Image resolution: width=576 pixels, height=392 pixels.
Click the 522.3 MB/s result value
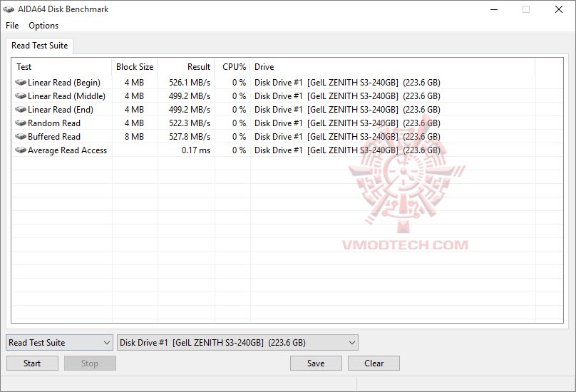190,123
